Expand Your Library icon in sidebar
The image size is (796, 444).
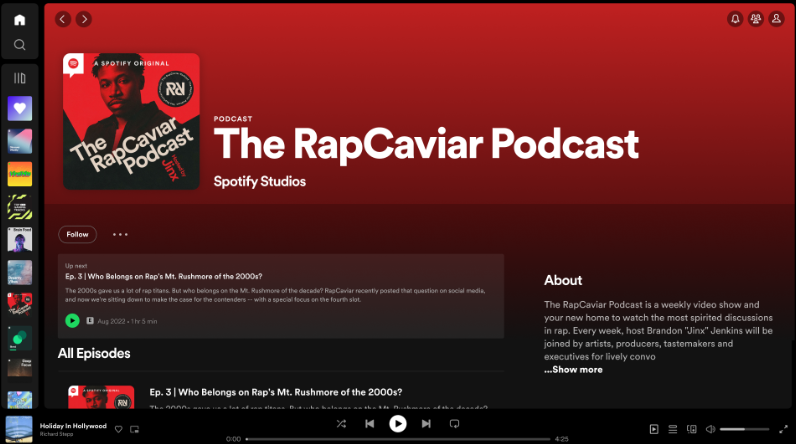coord(20,78)
